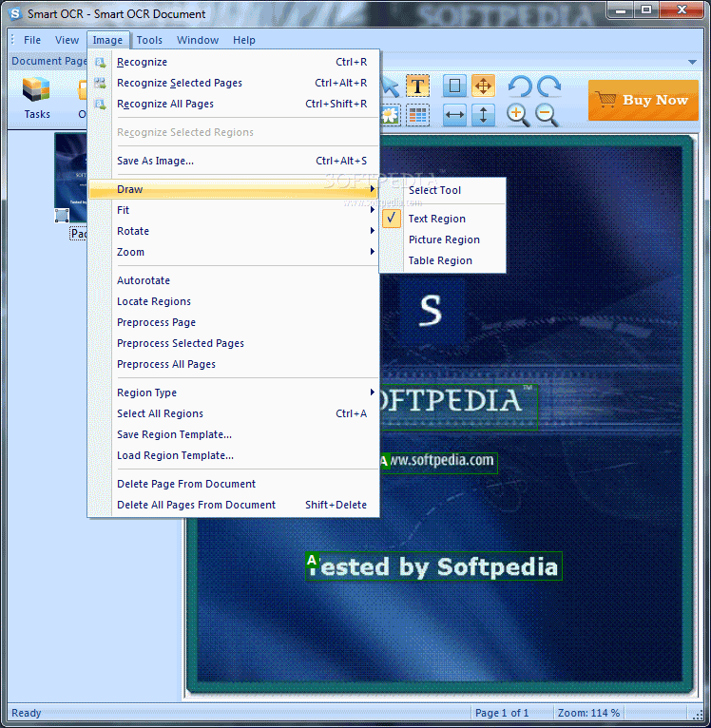
Task: Select Recognize All Pages
Action: [x=233, y=104]
